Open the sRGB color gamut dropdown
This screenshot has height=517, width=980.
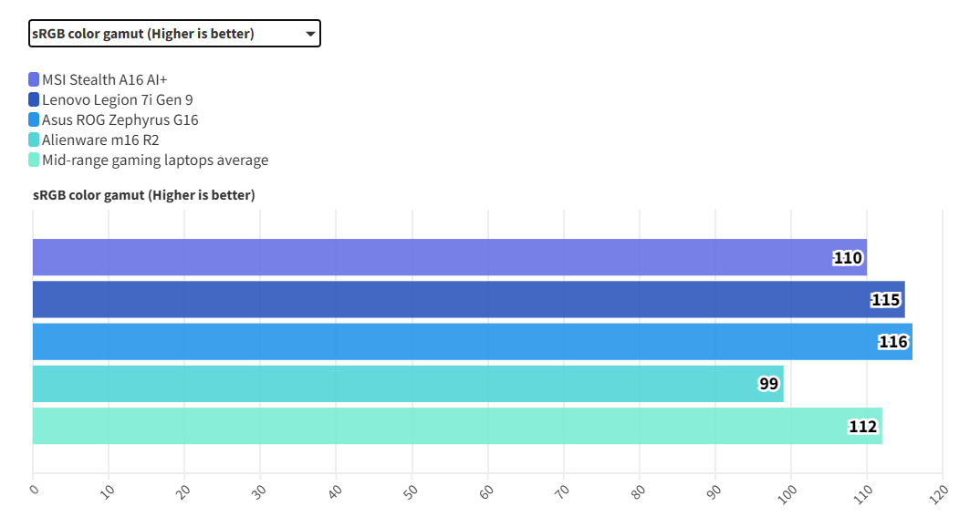point(173,34)
